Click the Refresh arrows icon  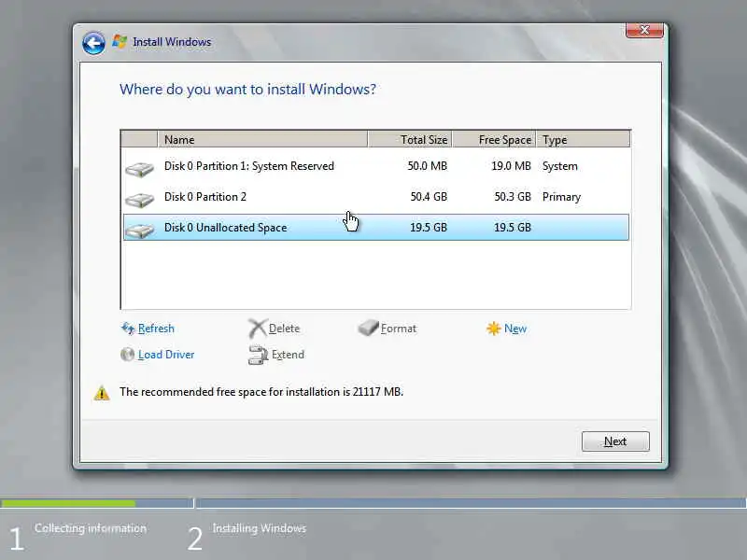point(128,329)
